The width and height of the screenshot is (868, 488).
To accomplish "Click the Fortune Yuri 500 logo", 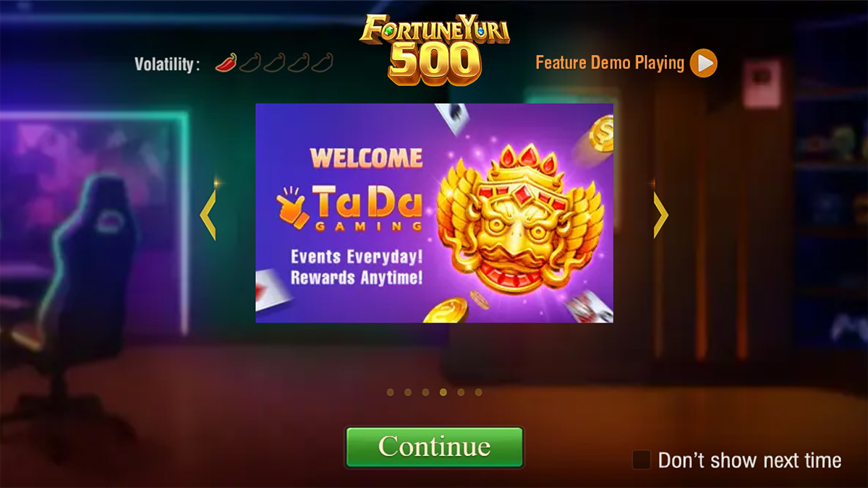I will (x=435, y=48).
